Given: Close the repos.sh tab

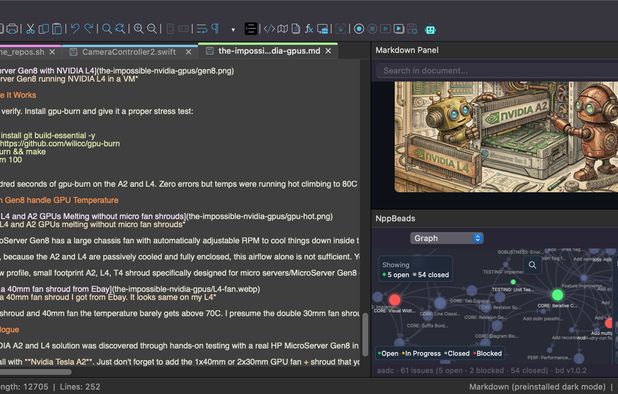Looking at the screenshot, I should [52, 52].
